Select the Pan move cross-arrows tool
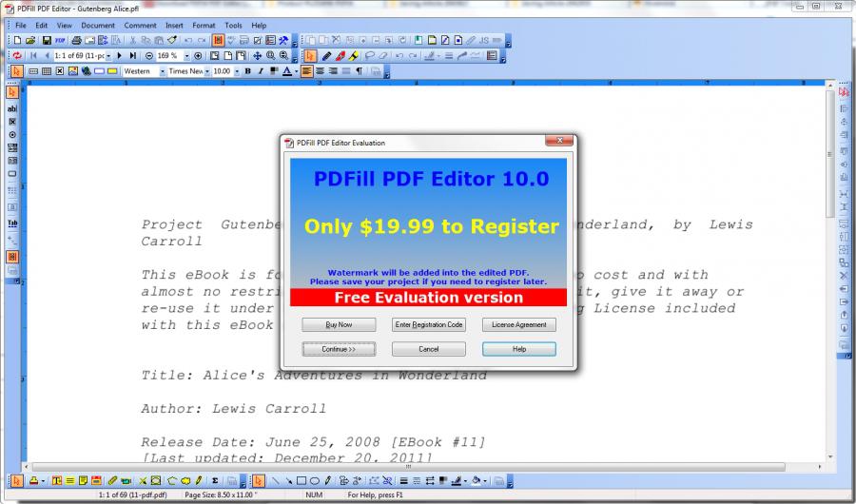 point(257,56)
